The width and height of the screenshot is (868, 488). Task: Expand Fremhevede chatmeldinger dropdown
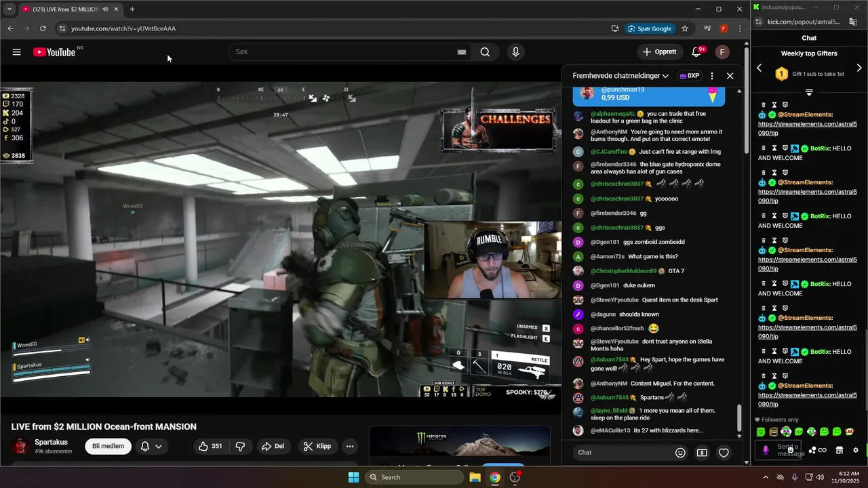pyautogui.click(x=620, y=76)
